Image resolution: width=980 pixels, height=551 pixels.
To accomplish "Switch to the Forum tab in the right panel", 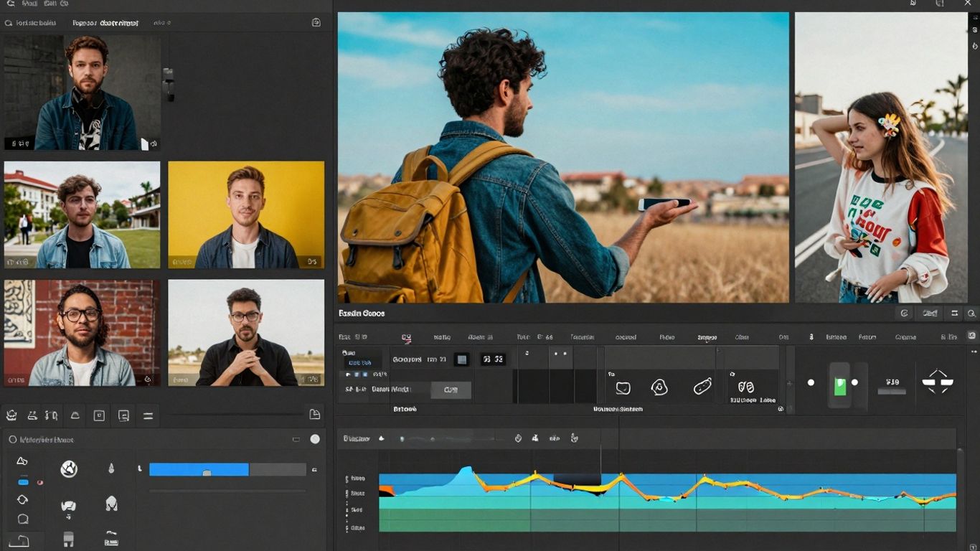I will pyautogui.click(x=867, y=337).
